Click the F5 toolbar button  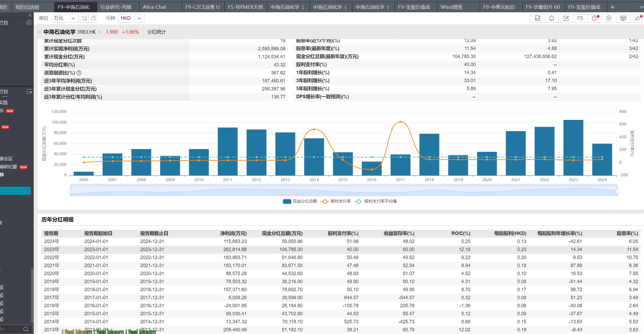[580, 18]
